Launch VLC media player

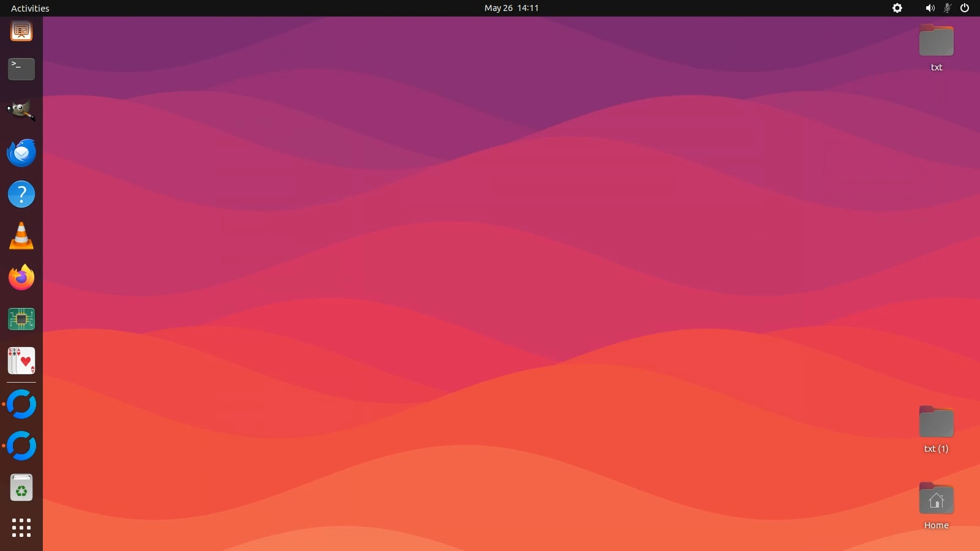[21, 236]
